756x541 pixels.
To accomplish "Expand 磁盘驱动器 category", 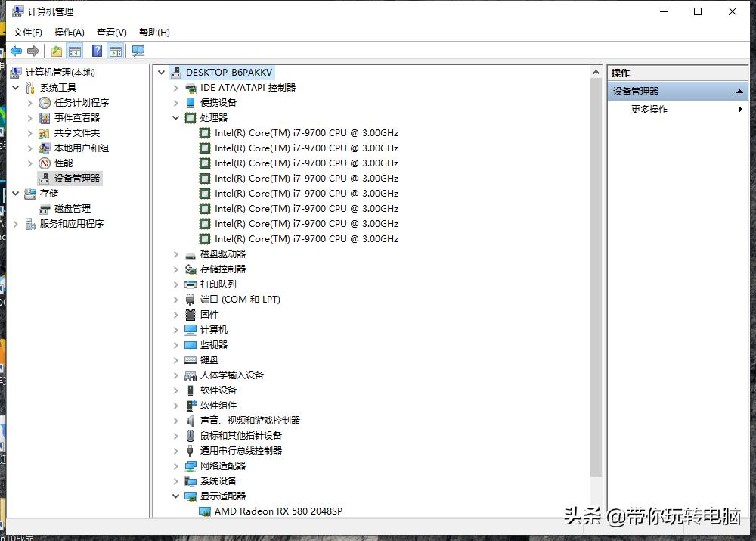I will [176, 254].
